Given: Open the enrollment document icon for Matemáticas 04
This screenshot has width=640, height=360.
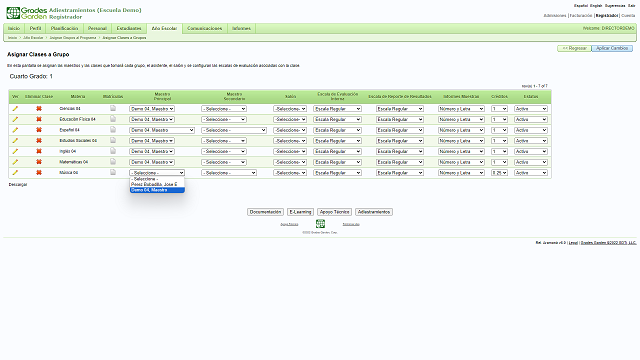Looking at the screenshot, I should (x=113, y=161).
